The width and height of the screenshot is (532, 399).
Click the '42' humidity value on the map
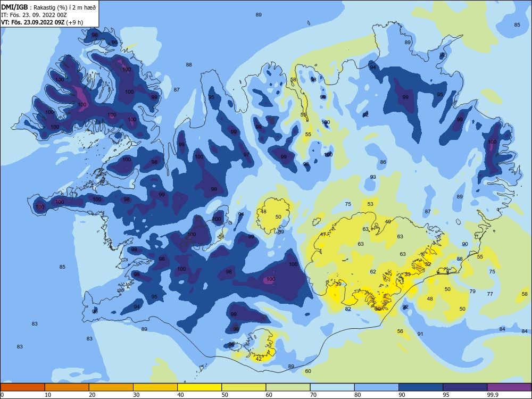(x=259, y=359)
